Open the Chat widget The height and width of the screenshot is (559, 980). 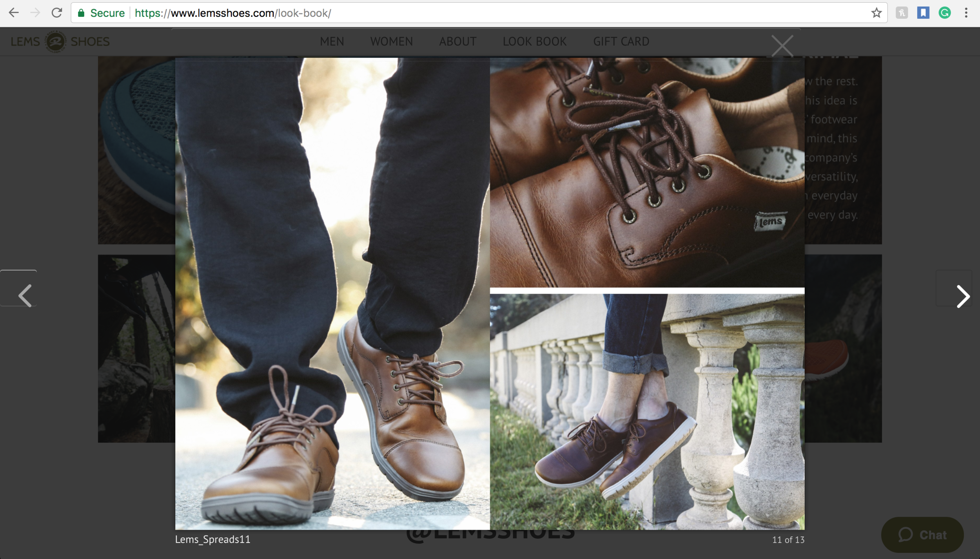tap(922, 535)
